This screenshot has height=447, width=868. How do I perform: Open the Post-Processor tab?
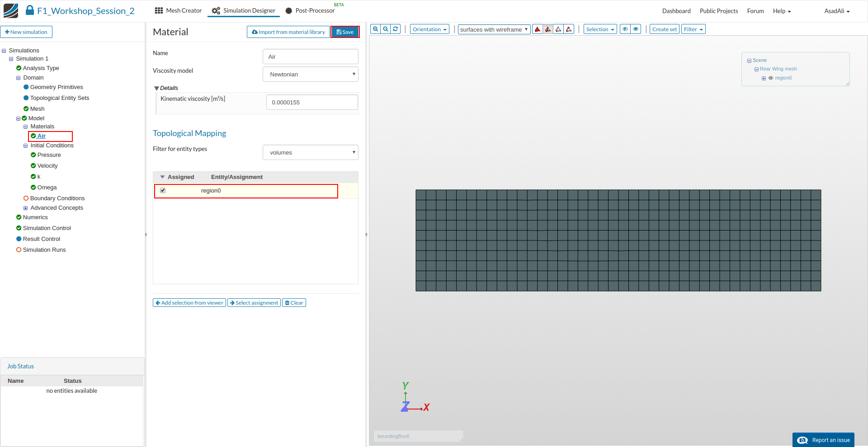(310, 11)
